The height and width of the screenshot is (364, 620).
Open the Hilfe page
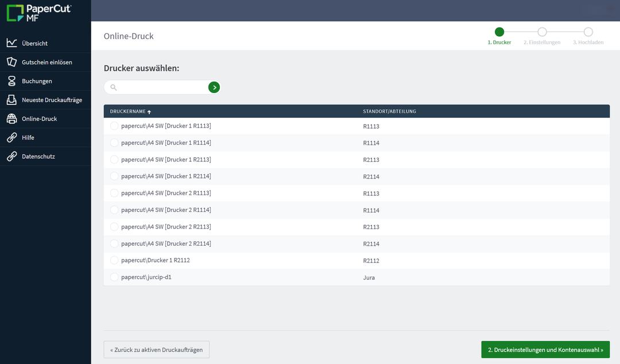[x=45, y=137]
